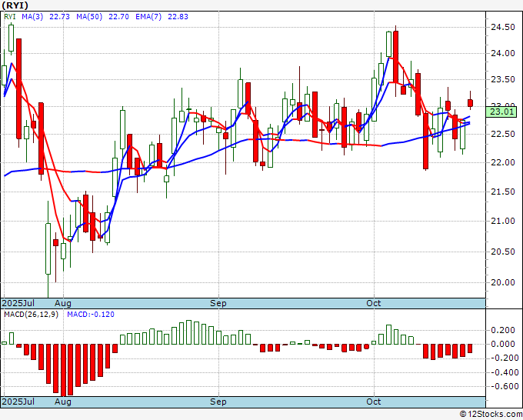Click the 24.50 price axis label

[503, 28]
